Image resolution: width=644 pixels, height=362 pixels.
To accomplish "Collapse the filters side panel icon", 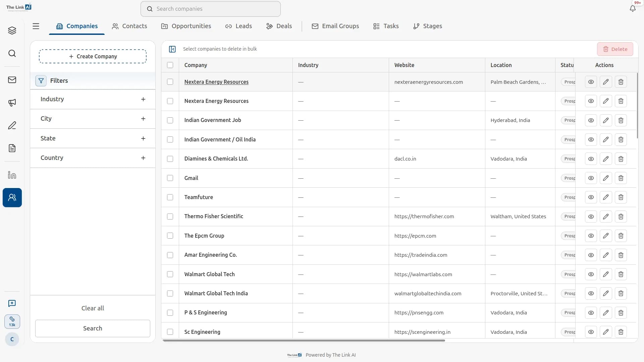I will click(172, 49).
